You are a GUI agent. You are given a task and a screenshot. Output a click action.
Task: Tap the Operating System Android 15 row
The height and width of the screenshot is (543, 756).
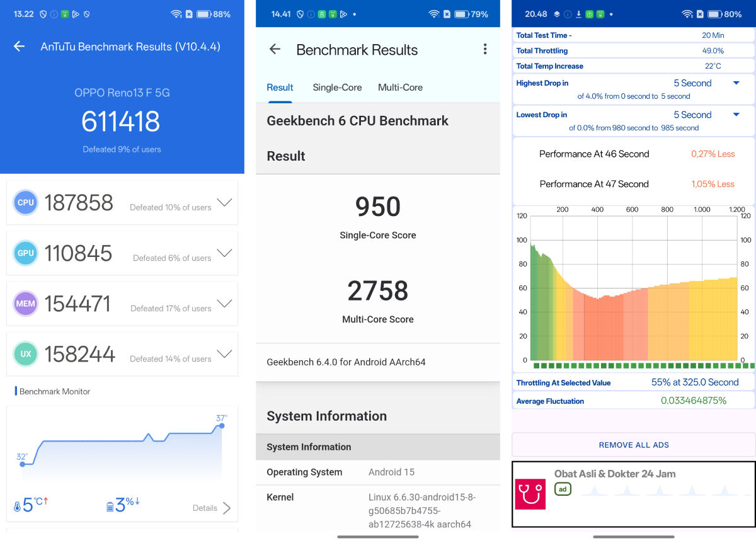tap(378, 472)
